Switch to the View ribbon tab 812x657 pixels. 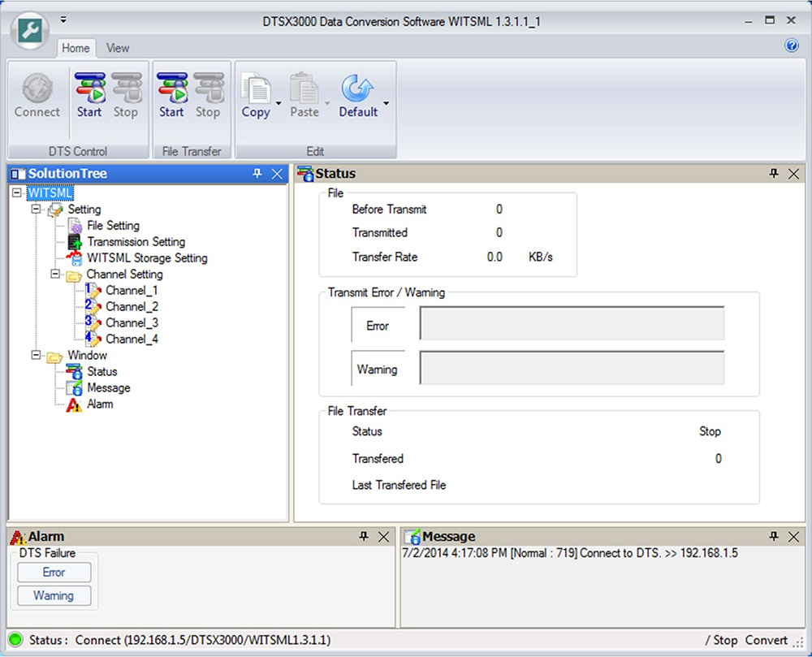tap(118, 48)
